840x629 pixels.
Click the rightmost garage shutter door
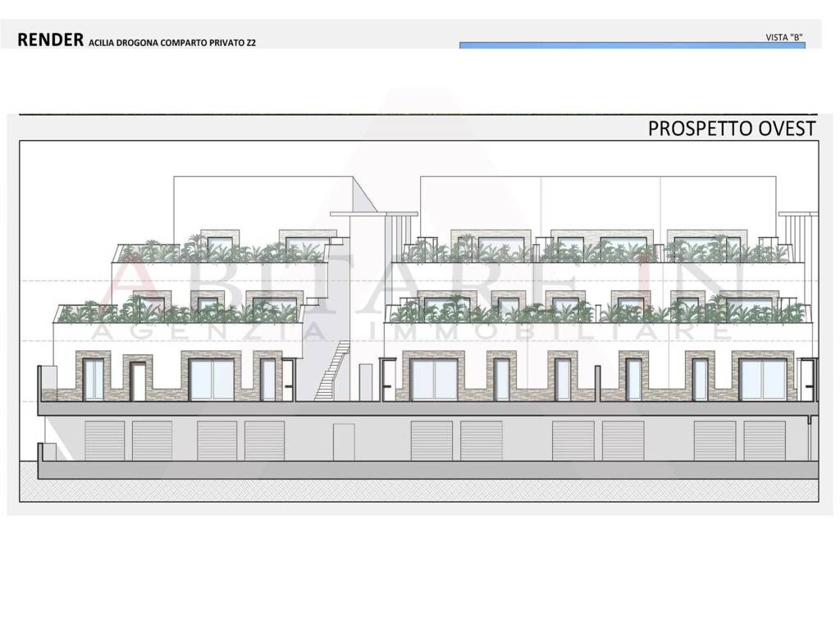[x=763, y=441]
